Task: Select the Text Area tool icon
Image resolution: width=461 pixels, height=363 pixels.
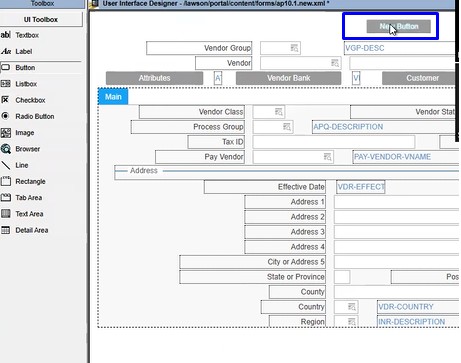Action: pyautogui.click(x=6, y=214)
